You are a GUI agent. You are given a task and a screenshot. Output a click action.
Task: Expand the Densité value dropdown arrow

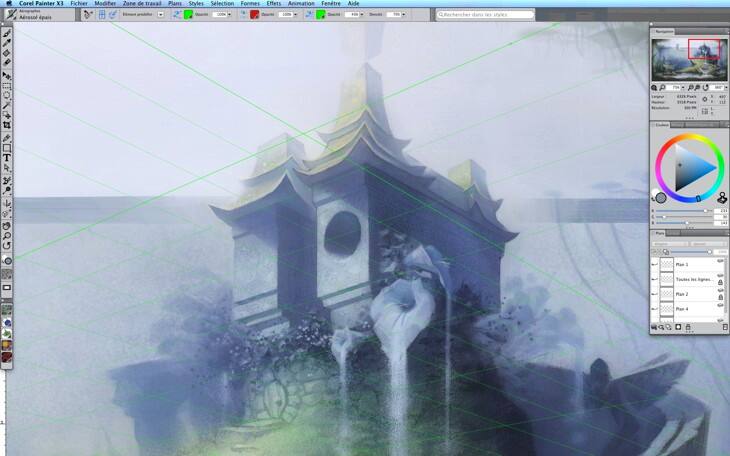point(407,15)
